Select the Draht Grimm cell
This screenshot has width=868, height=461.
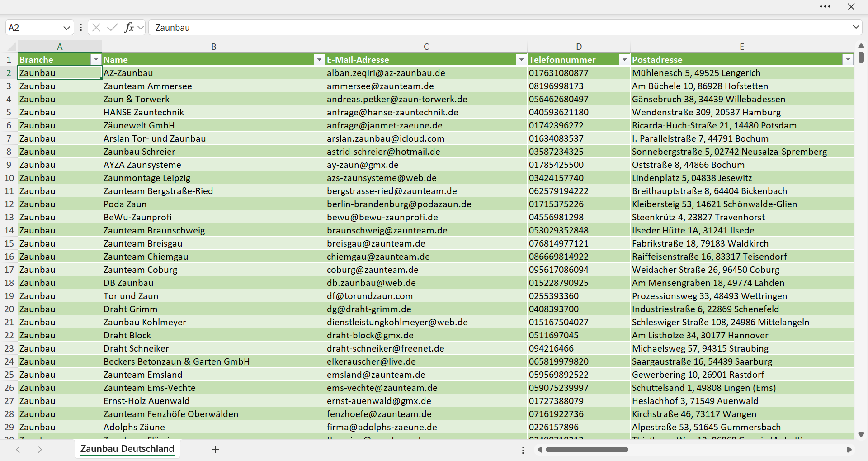tap(213, 309)
